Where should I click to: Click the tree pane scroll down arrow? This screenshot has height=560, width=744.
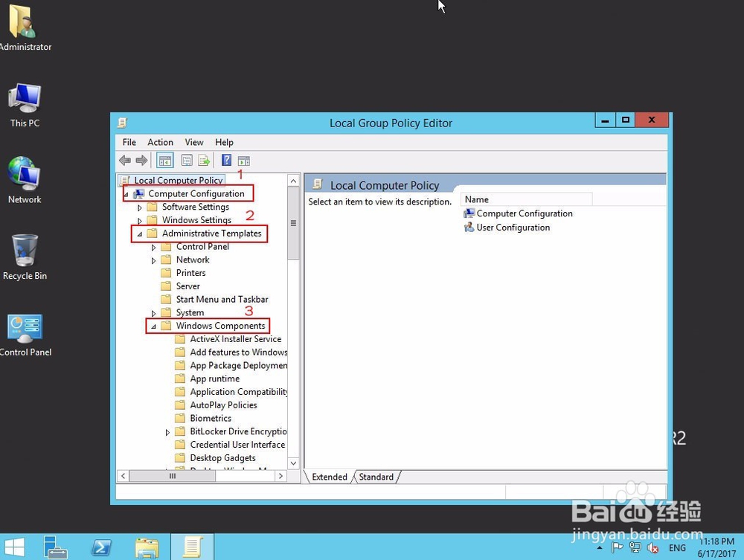[293, 463]
